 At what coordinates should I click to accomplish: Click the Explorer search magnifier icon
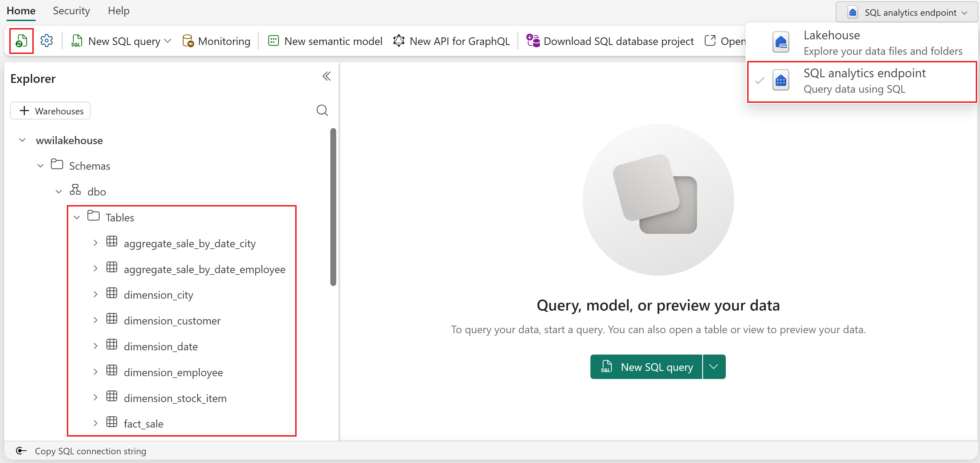click(x=322, y=110)
